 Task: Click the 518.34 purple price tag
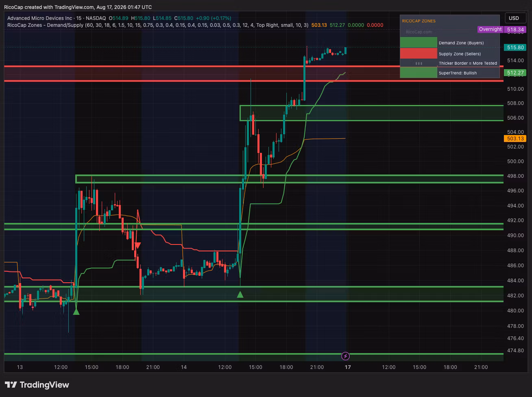[x=515, y=30]
